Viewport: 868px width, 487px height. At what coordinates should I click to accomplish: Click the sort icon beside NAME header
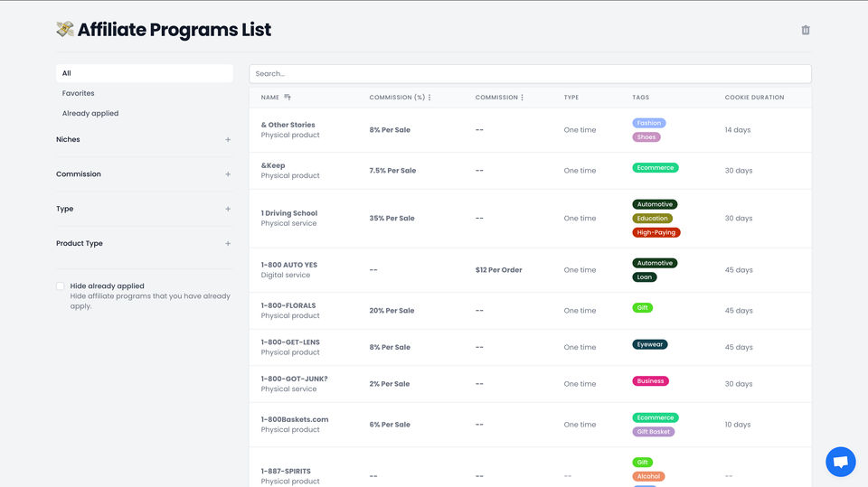tap(288, 97)
